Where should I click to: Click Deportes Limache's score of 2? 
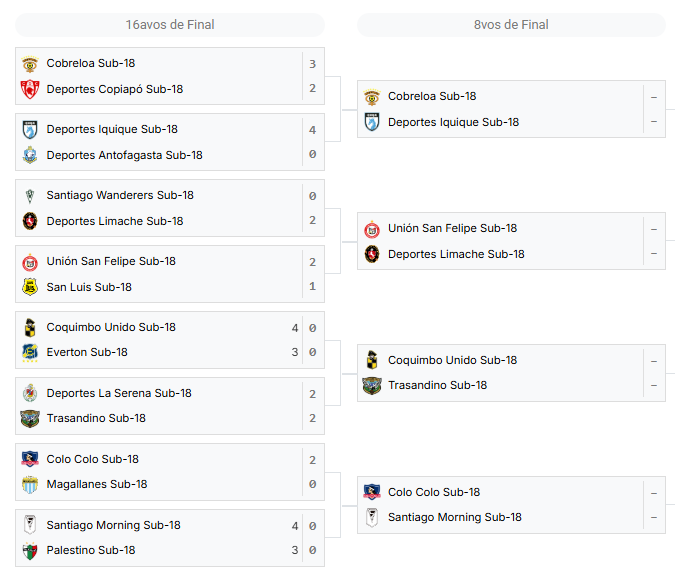point(313,220)
